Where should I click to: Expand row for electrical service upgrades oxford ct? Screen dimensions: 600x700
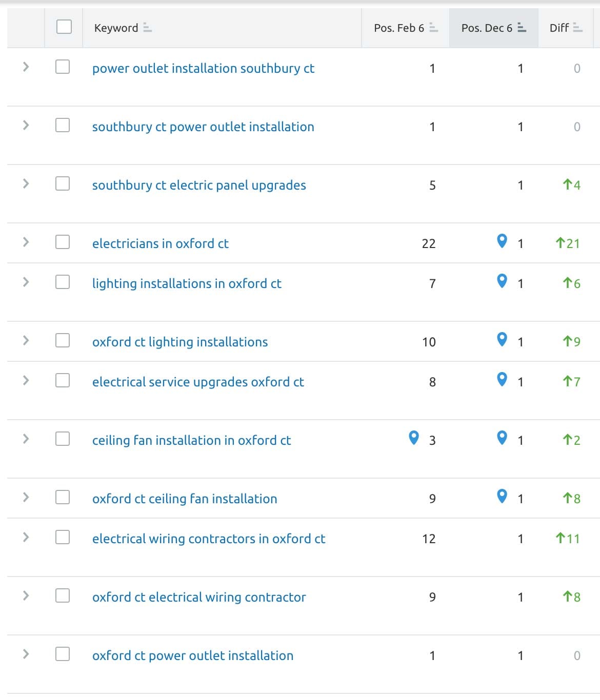pos(26,380)
